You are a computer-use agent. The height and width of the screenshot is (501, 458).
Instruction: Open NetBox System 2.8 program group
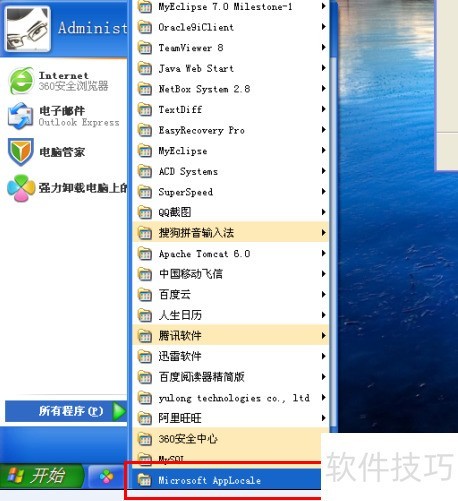(231, 89)
